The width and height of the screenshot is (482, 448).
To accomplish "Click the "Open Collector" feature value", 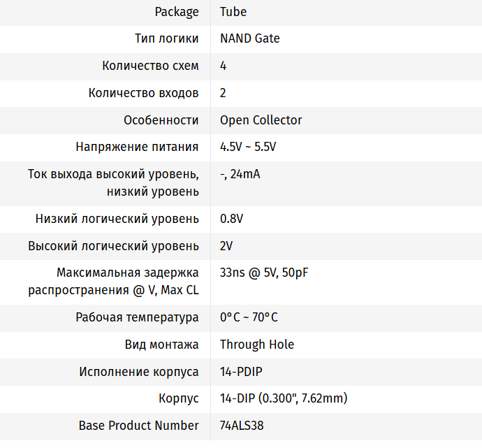I will (261, 120).
